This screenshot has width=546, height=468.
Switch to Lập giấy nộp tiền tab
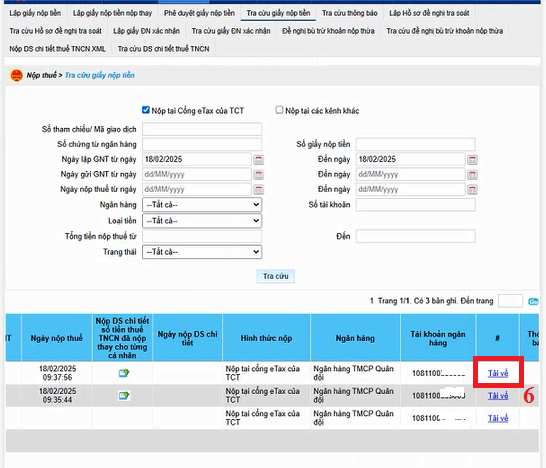pos(35,13)
